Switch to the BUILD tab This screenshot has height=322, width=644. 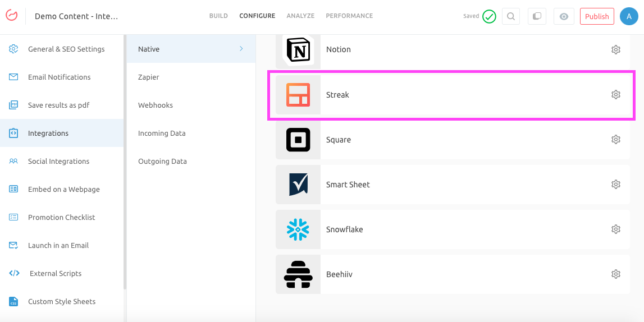coord(218,16)
